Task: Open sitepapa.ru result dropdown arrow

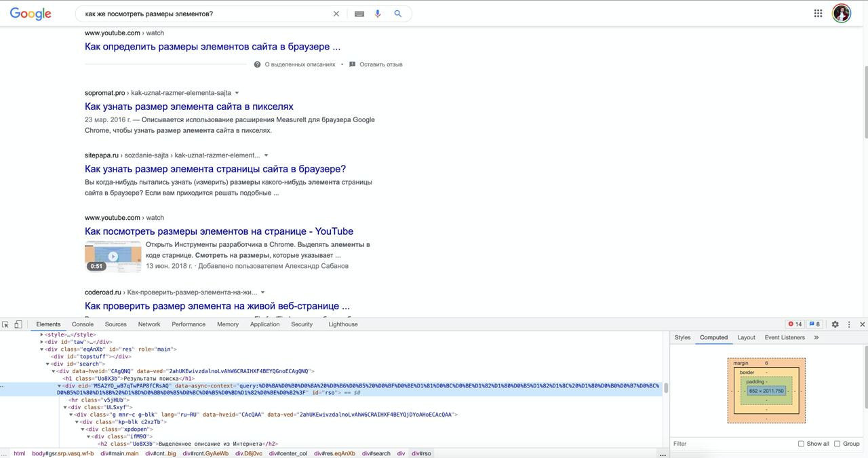Action: tap(266, 155)
